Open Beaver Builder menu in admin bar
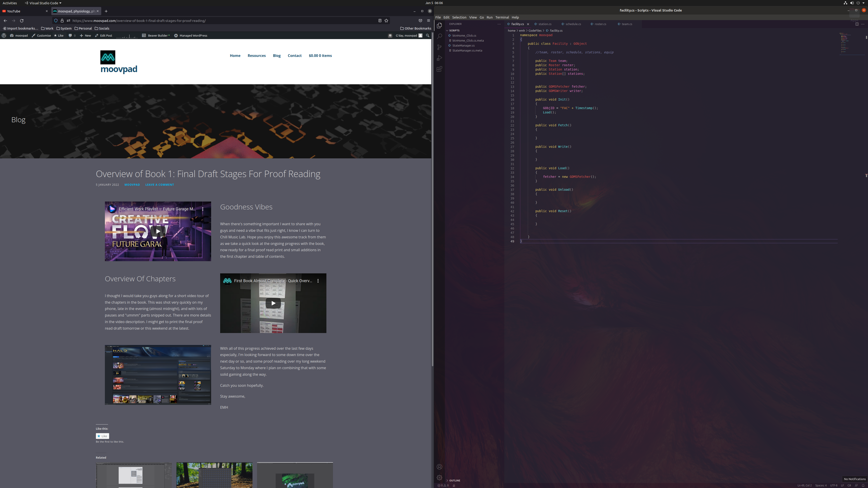Screen dimensions: 868x488 point(156,35)
